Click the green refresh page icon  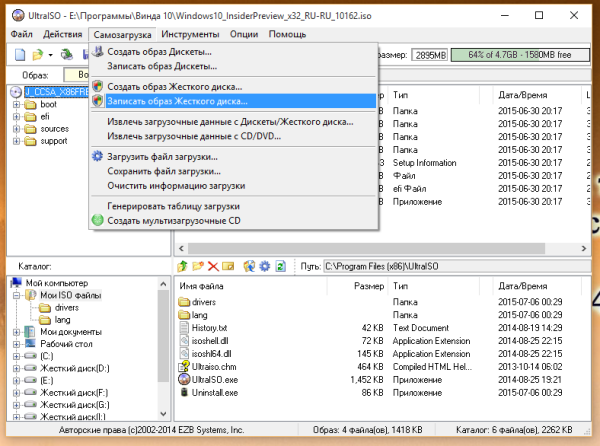[x=280, y=266]
